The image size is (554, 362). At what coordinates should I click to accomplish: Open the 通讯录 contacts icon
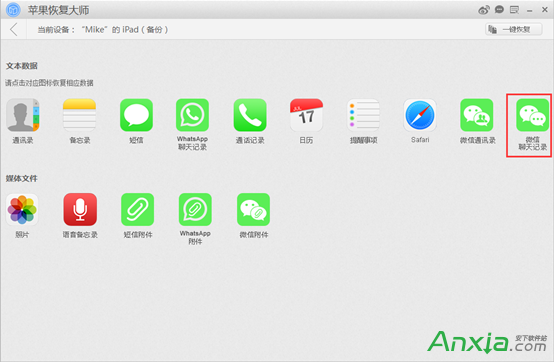[x=23, y=115]
